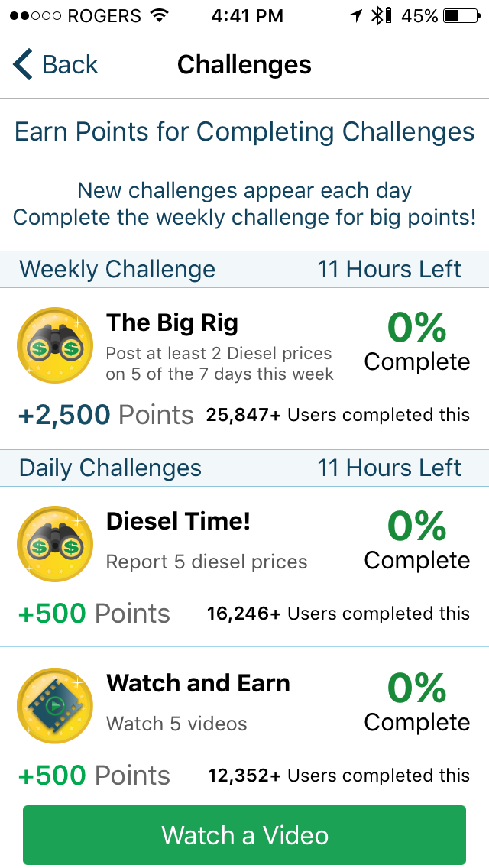
Task: Tap the Wi-Fi status icon
Action: (160, 16)
